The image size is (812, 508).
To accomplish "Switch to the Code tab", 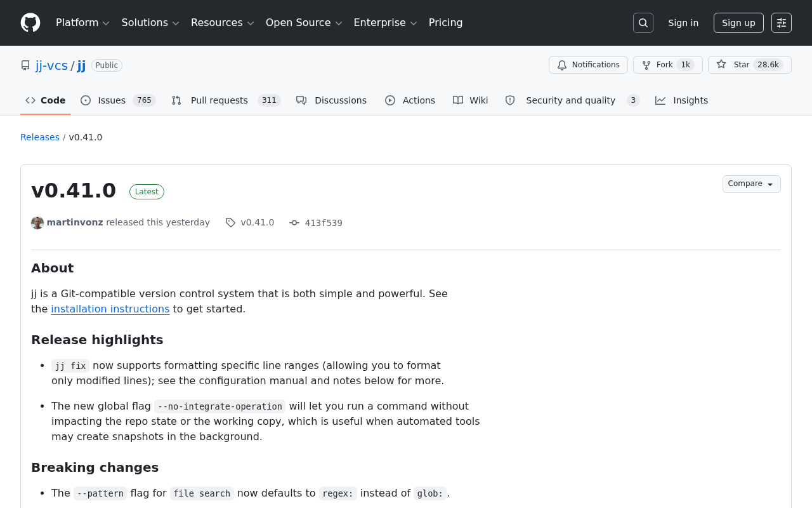I will tap(46, 100).
